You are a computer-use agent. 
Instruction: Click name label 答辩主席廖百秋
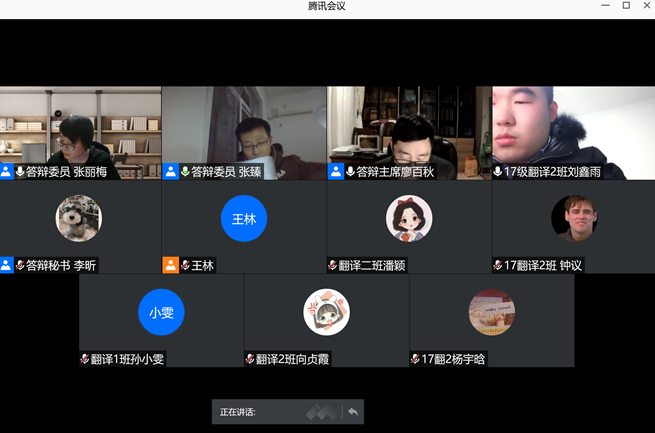pyautogui.click(x=395, y=172)
